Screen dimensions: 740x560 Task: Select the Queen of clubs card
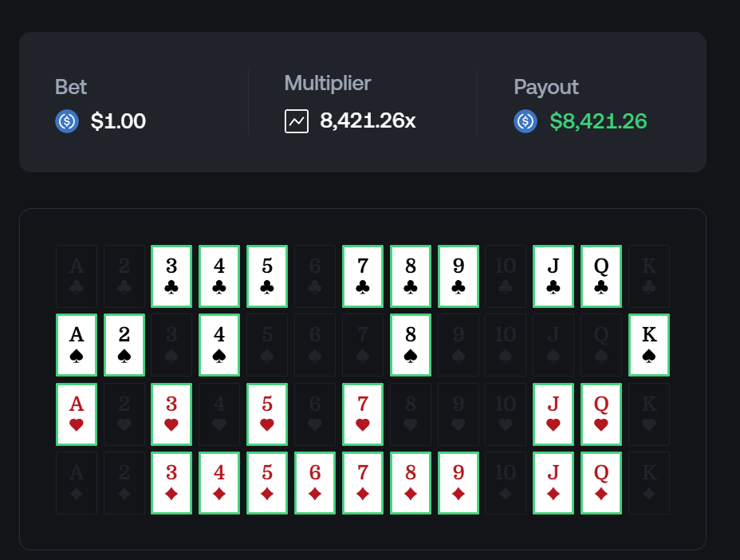[601, 276]
